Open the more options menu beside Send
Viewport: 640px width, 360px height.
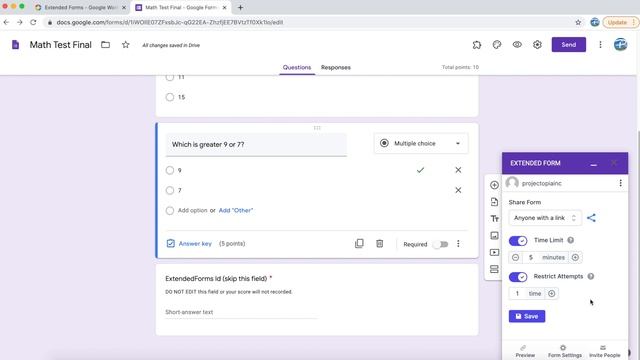tap(600, 44)
